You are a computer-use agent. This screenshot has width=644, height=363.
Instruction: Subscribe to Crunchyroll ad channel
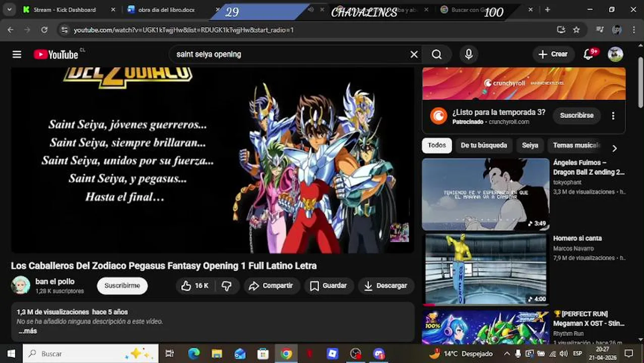coord(576,115)
